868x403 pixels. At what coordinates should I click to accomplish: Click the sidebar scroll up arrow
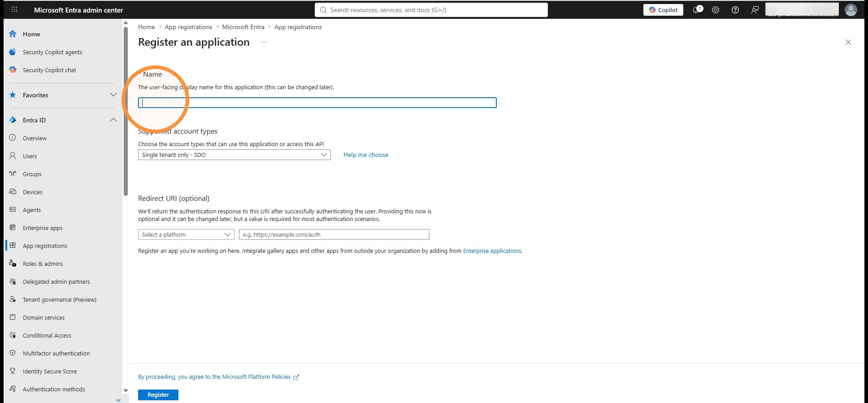[x=126, y=22]
